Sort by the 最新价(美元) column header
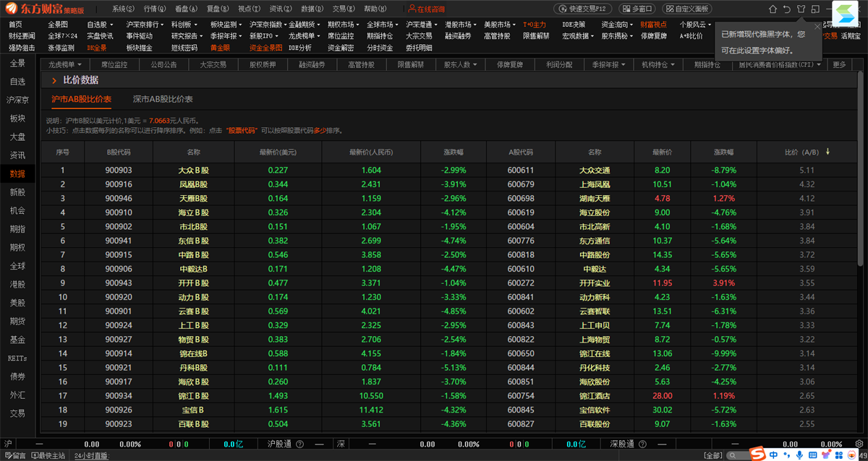 pyautogui.click(x=278, y=152)
